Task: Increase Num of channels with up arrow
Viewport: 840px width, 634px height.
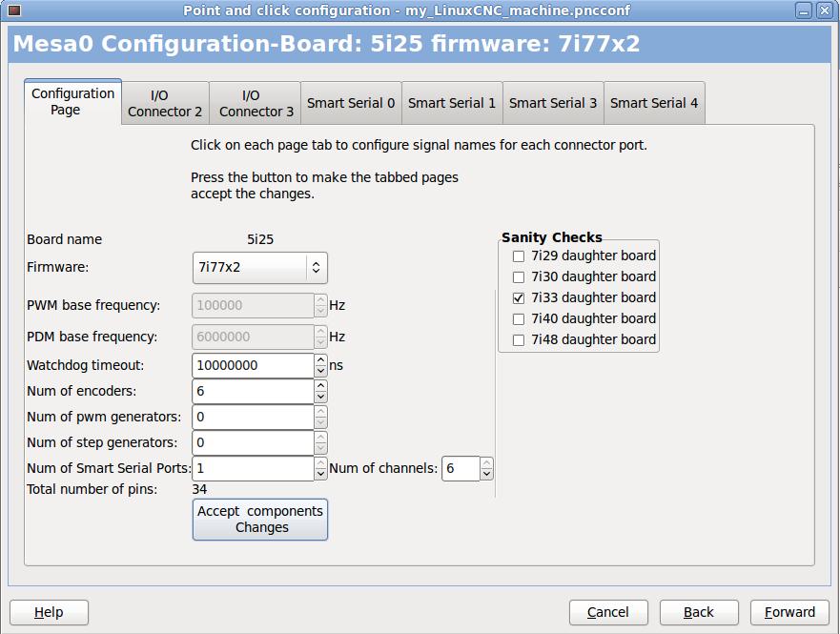Action: 486,463
